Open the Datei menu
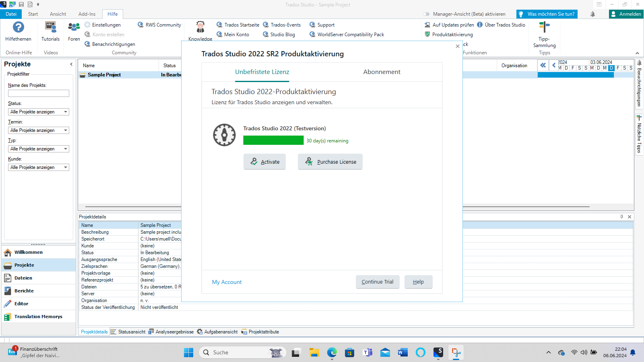Image resolution: width=644 pixels, height=362 pixels. tap(11, 14)
